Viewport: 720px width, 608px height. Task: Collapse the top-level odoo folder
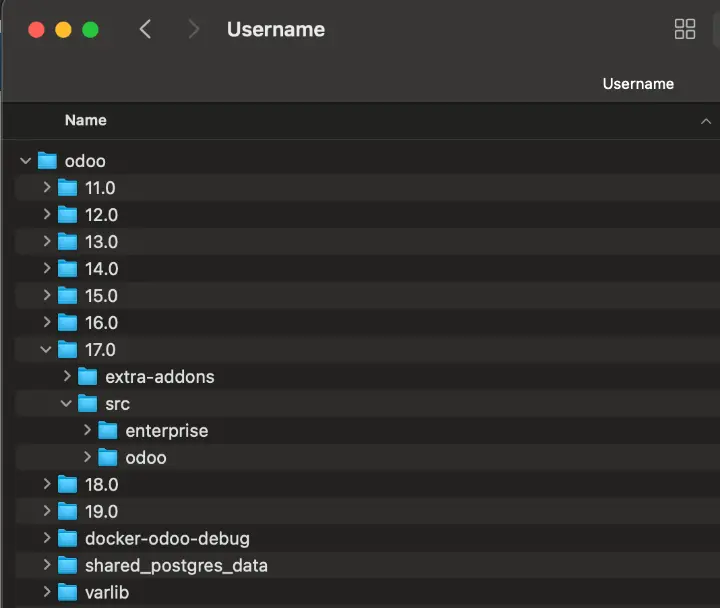click(25, 161)
